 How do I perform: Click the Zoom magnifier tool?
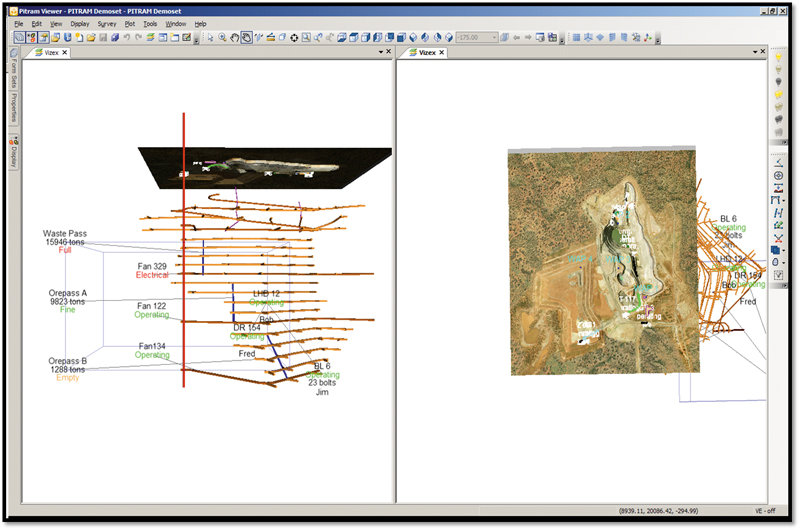coord(222,38)
